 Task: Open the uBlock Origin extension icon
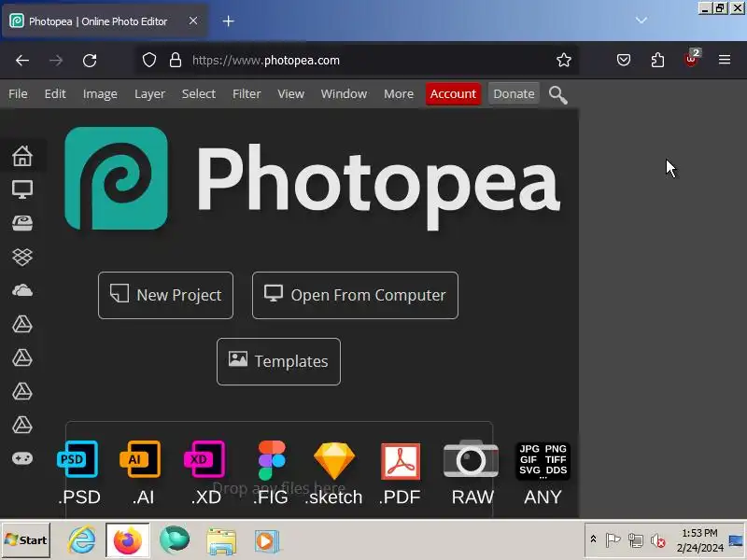pyautogui.click(x=692, y=59)
